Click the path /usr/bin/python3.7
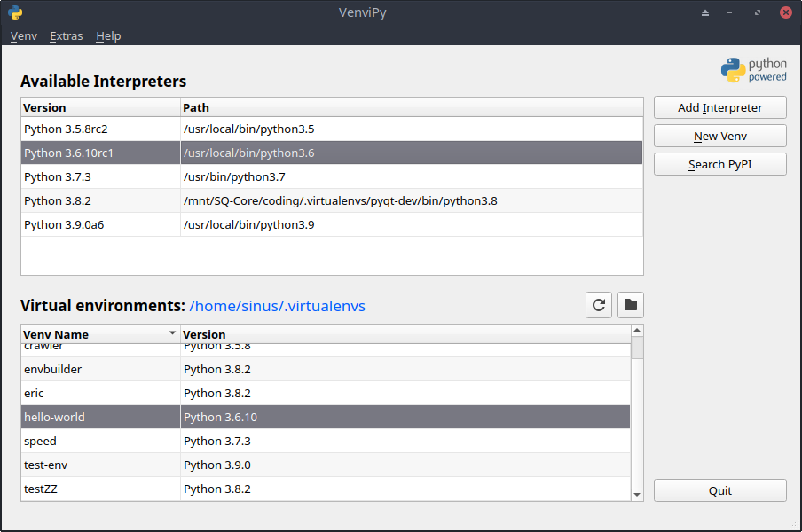 pyautogui.click(x=235, y=176)
